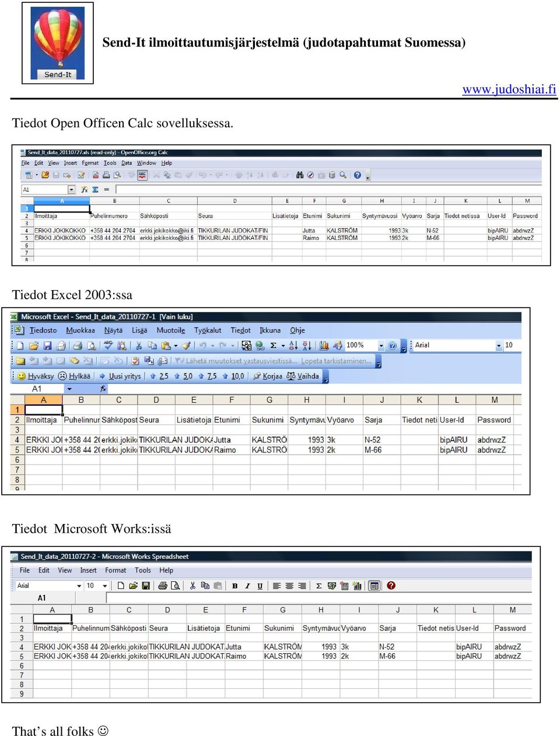Click the Cut scissors icon in Works toolbar

192,585
